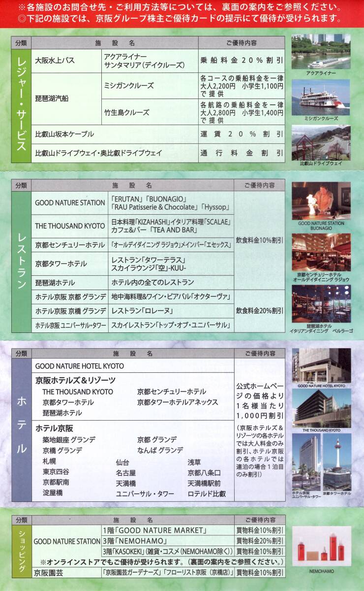Click GOOD NATURE STATION in restaurant table

pyautogui.click(x=70, y=203)
